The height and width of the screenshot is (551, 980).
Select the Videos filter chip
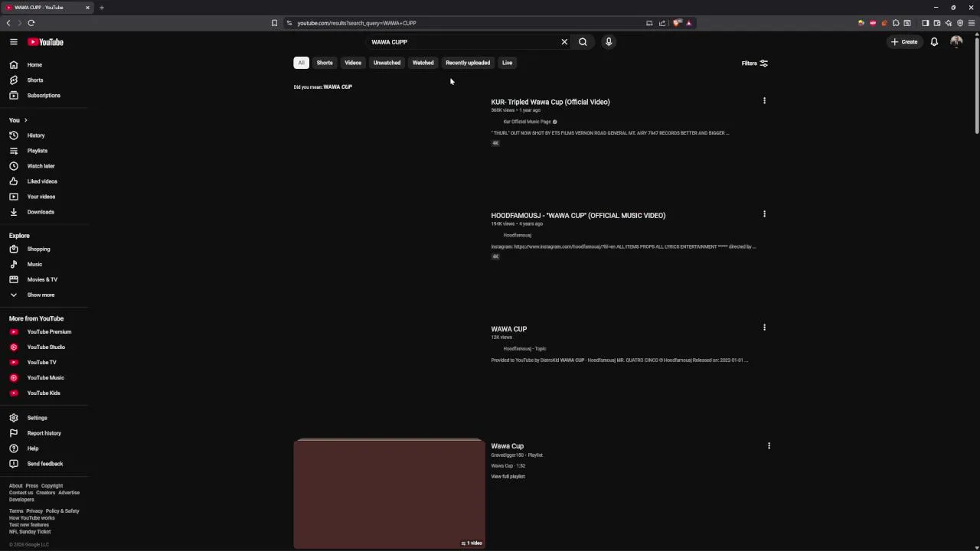pyautogui.click(x=353, y=63)
